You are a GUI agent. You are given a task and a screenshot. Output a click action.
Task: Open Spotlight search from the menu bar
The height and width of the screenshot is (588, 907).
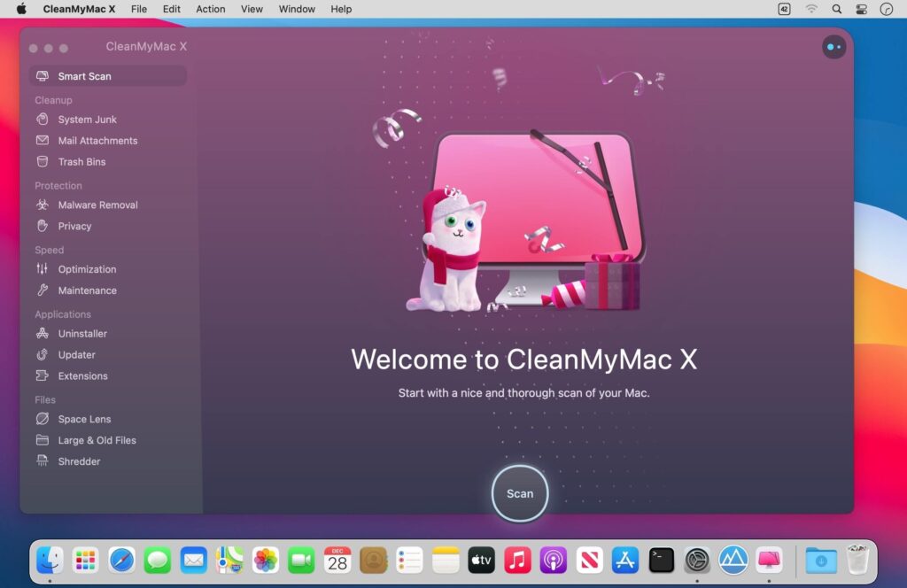(x=836, y=9)
